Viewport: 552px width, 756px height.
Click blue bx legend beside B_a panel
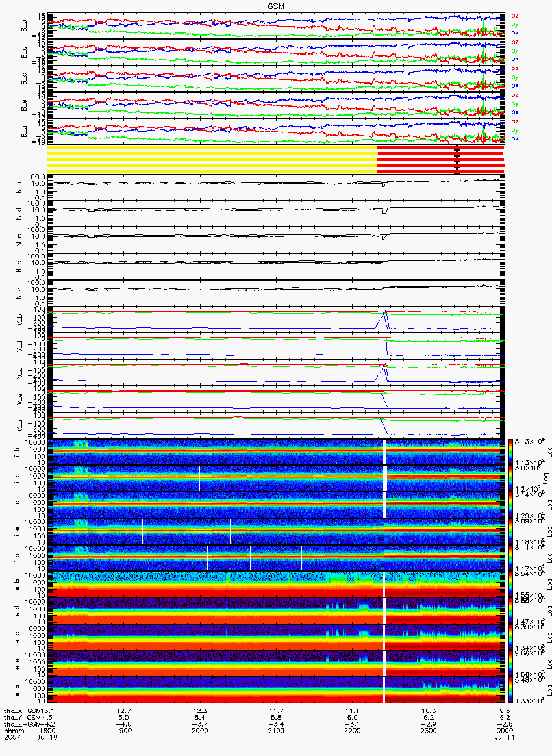click(x=515, y=138)
